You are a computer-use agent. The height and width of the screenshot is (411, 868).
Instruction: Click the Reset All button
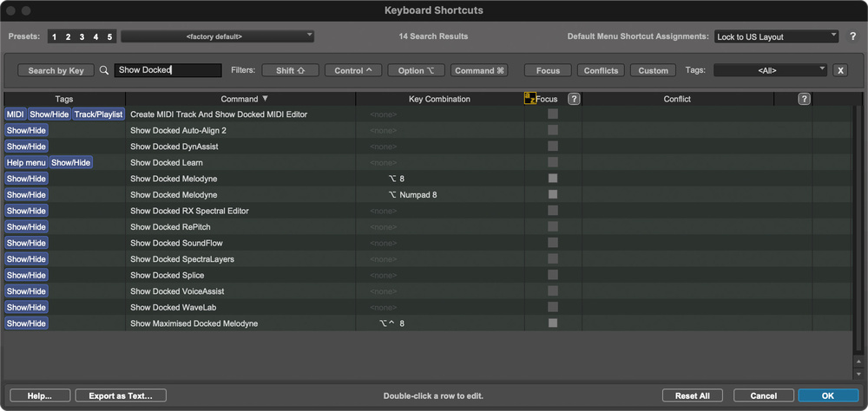tap(693, 395)
